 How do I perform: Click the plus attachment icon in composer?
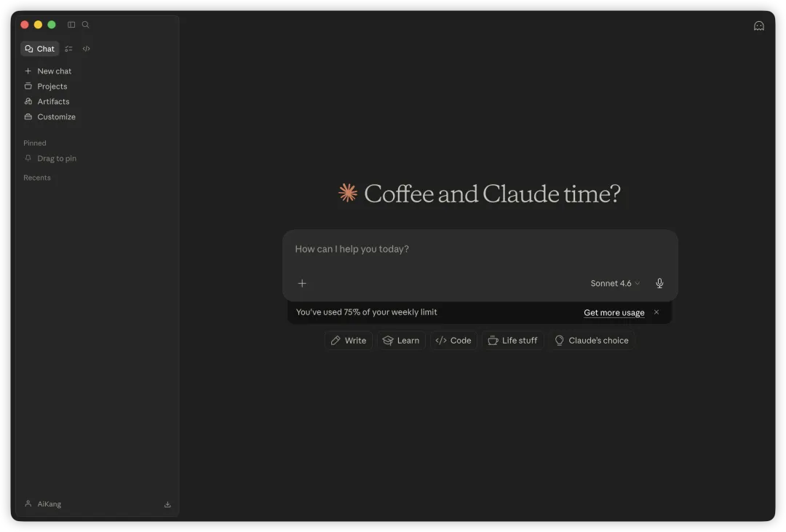302,283
